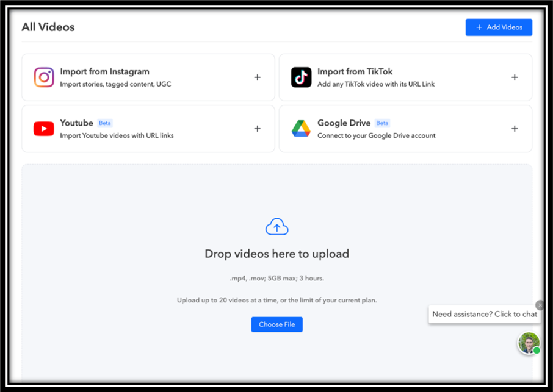
Task: Click the 'Drop videos here to upload' heading
Action: (x=277, y=254)
